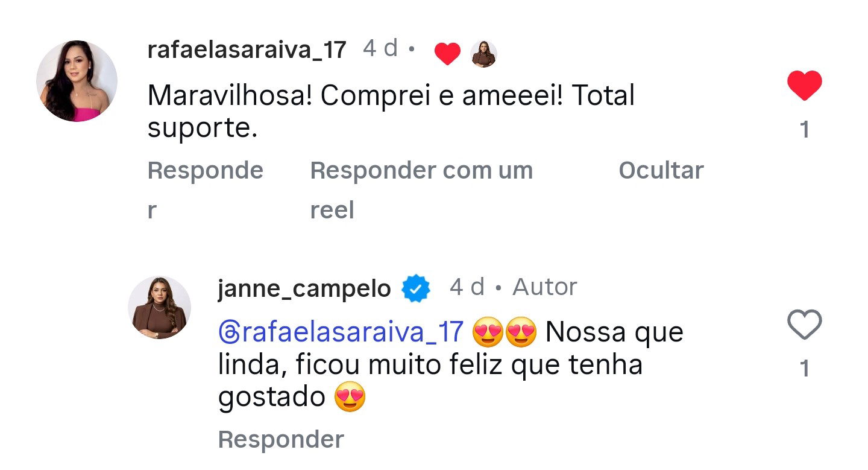This screenshot has width=868, height=470.
Task: Hide the comment using Ocultar
Action: [x=661, y=171]
